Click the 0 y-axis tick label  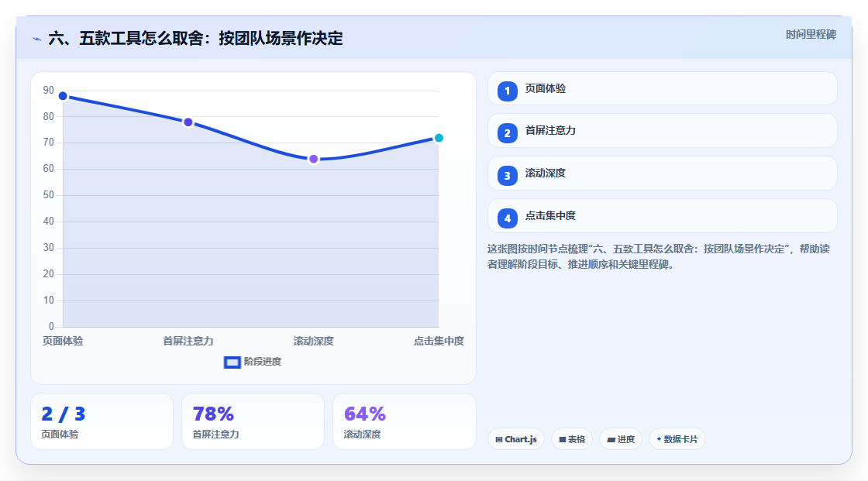click(x=51, y=327)
